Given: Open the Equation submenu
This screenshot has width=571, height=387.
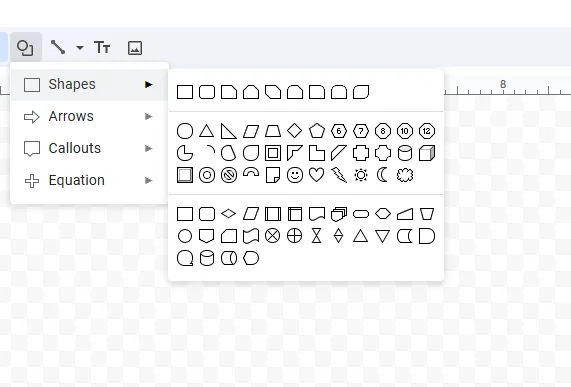Looking at the screenshot, I should [x=89, y=181].
